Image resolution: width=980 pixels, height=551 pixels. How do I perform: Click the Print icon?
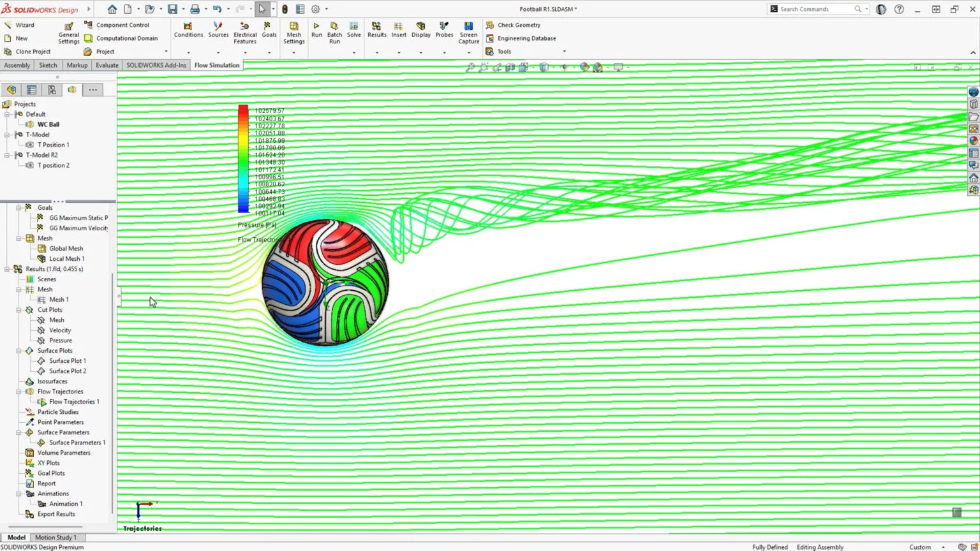click(195, 9)
